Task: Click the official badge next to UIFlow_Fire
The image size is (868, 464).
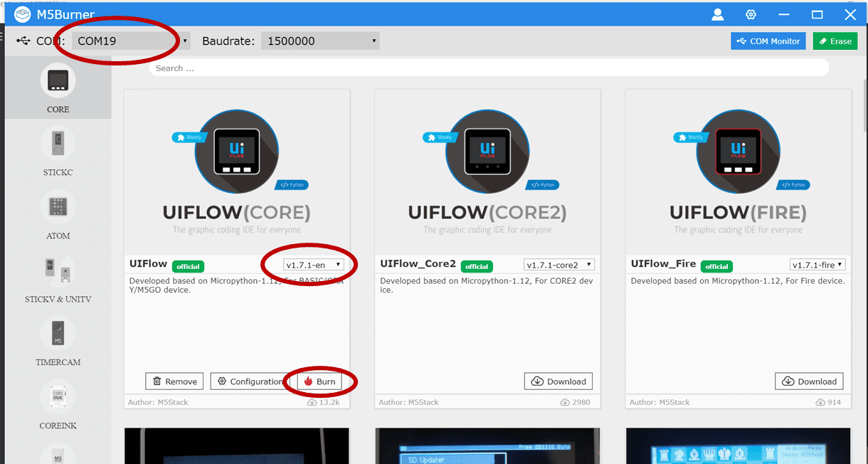Action: [716, 266]
